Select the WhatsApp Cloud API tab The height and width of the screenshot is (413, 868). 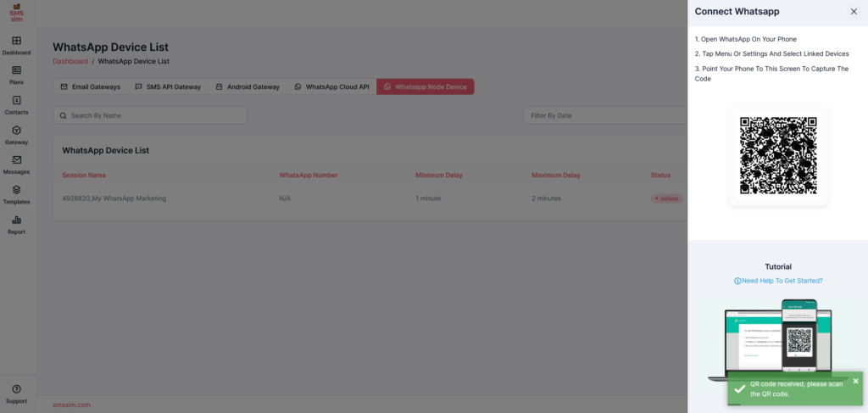click(331, 87)
